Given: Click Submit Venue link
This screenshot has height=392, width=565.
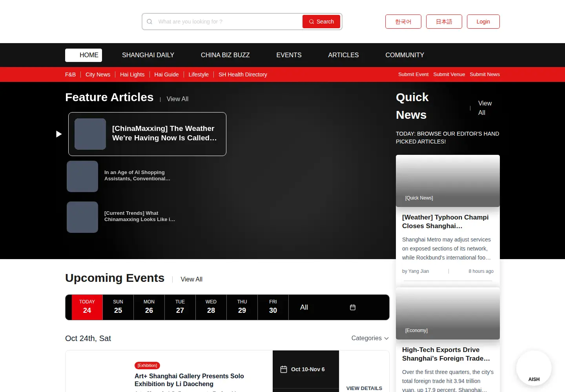Looking at the screenshot, I should [x=449, y=74].
